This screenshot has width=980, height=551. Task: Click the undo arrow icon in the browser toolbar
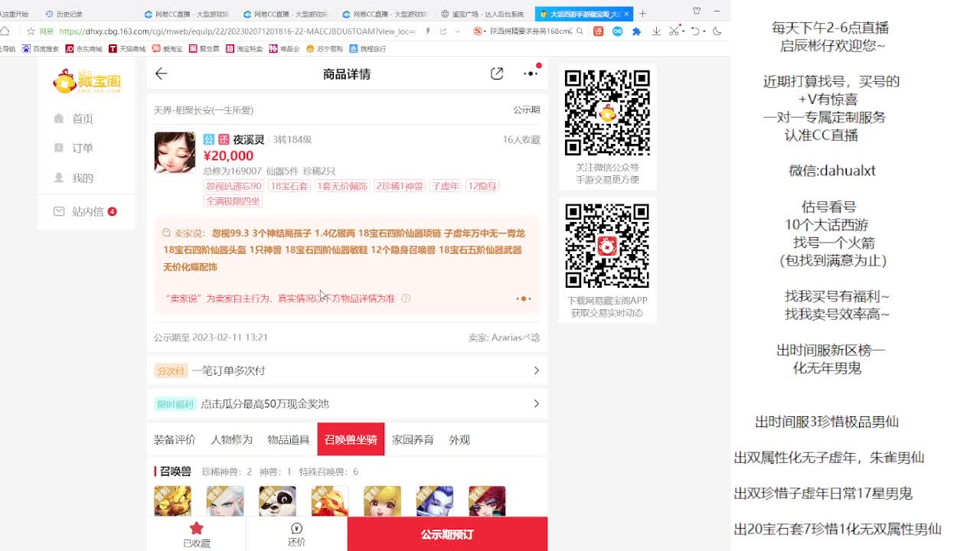[694, 31]
